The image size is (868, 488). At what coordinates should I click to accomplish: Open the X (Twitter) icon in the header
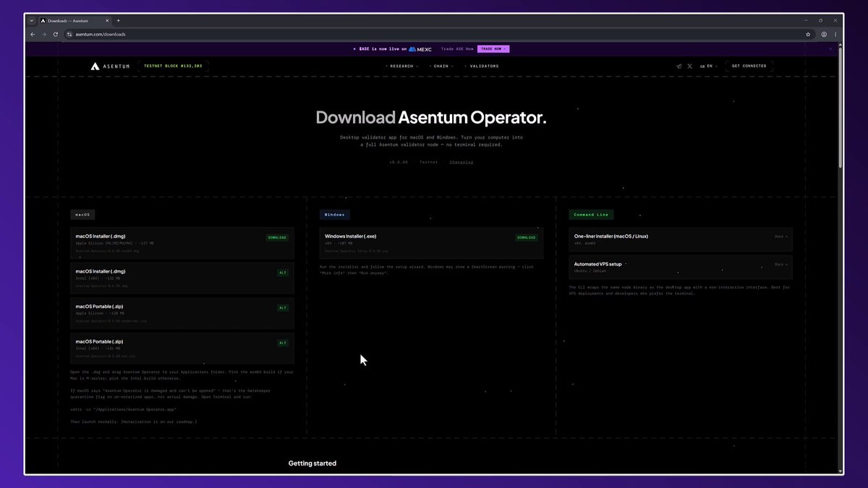pyautogui.click(x=689, y=66)
